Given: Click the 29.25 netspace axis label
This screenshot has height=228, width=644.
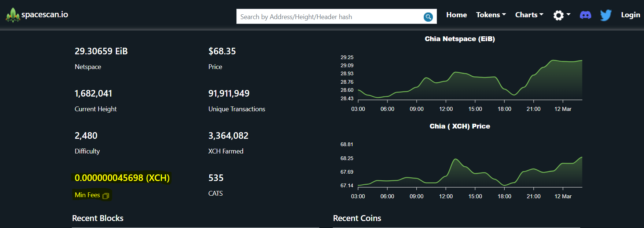Looking at the screenshot, I should tap(347, 57).
